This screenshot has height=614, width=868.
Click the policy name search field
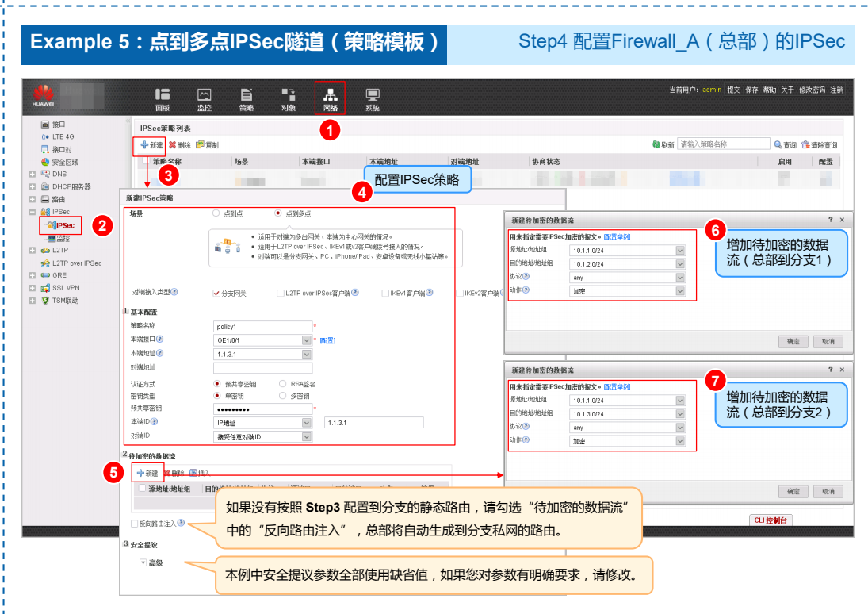pyautogui.click(x=724, y=144)
